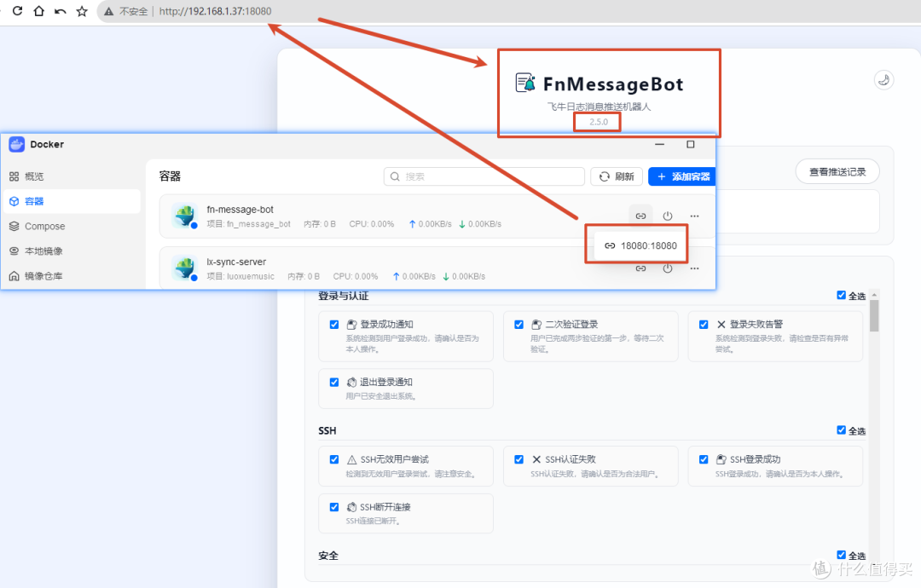Toggle 退出登录通知 checkbox
Screen dimensions: 921x588
click(x=334, y=382)
